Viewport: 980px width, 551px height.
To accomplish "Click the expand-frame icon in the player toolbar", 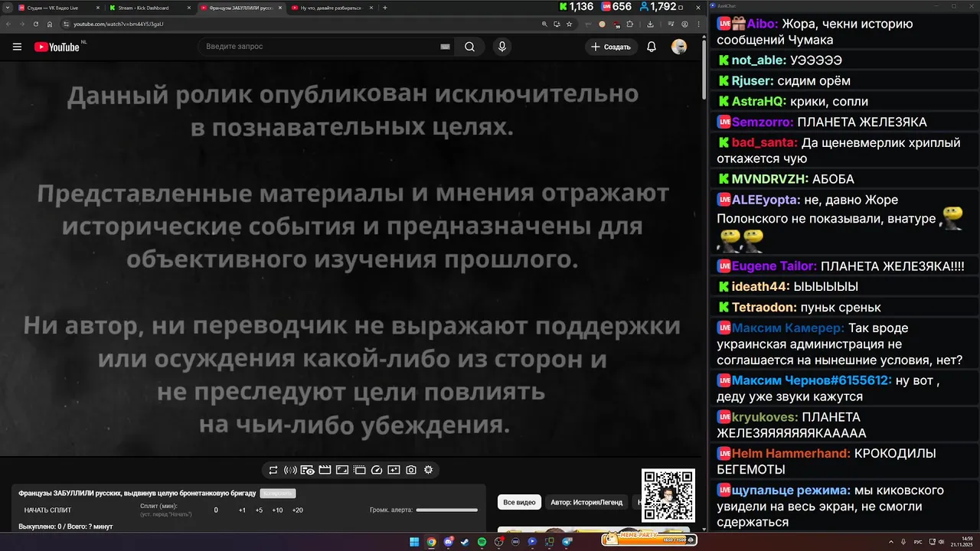I will click(x=342, y=470).
